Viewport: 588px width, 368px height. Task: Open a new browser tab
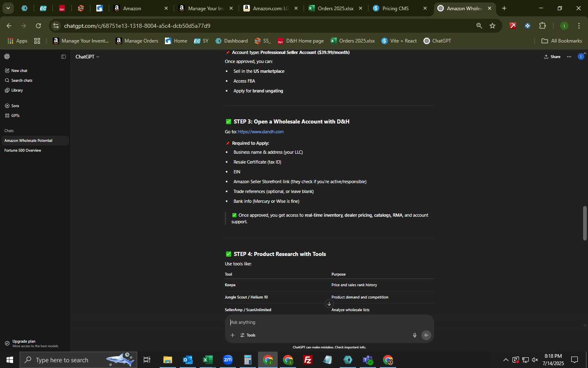(504, 8)
